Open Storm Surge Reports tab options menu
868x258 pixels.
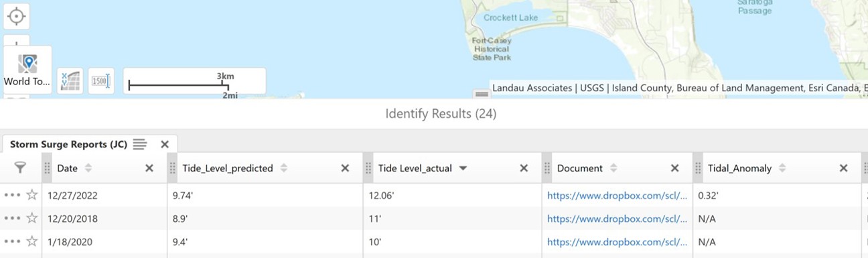click(x=139, y=144)
